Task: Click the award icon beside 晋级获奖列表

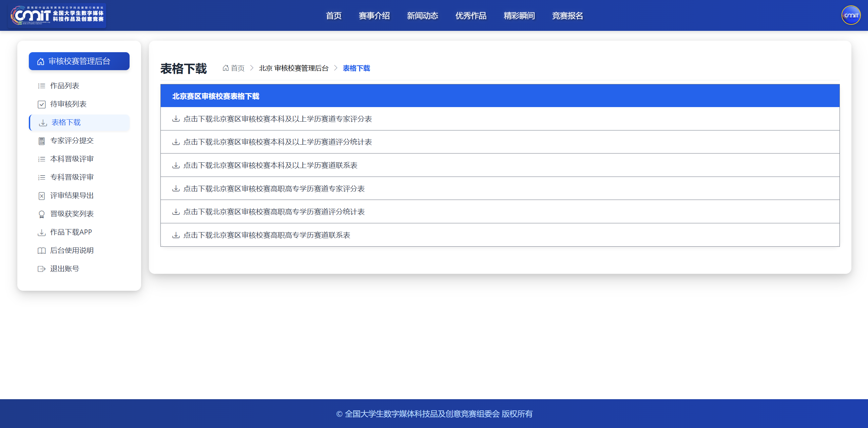Action: (41, 214)
